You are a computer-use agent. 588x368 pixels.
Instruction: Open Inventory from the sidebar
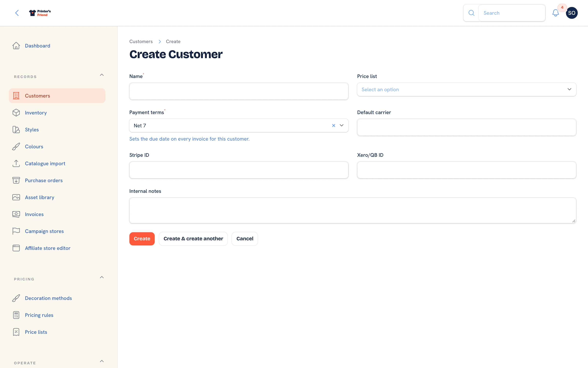[x=57, y=113]
